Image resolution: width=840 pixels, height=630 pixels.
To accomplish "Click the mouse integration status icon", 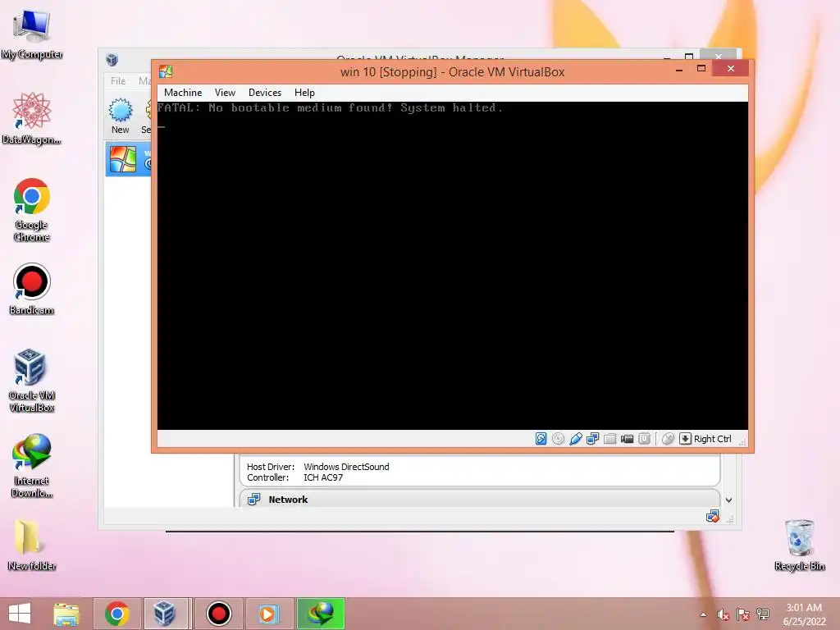I will [x=668, y=439].
